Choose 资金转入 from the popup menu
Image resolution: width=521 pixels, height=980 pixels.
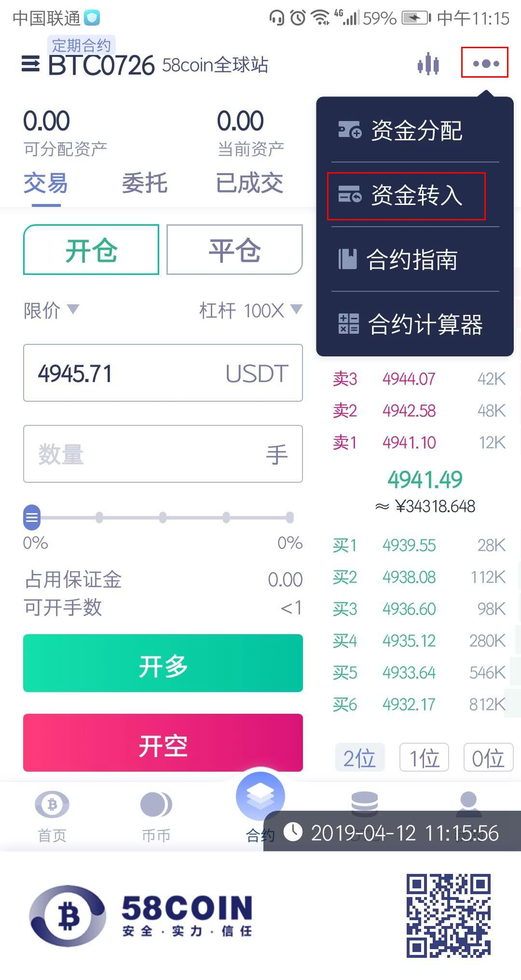[407, 196]
